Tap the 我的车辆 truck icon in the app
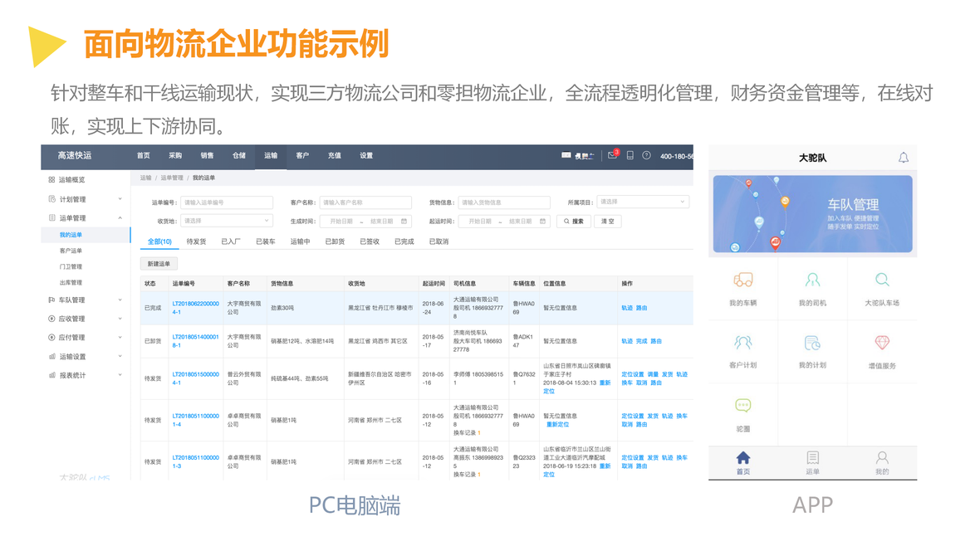Viewport: 980px width, 551px height. (743, 280)
